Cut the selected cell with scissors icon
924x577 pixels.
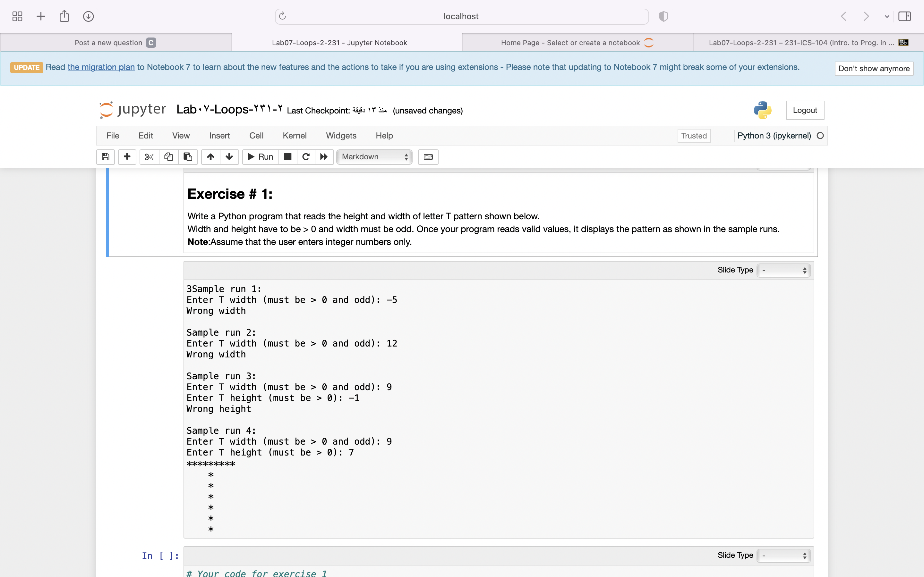(149, 157)
